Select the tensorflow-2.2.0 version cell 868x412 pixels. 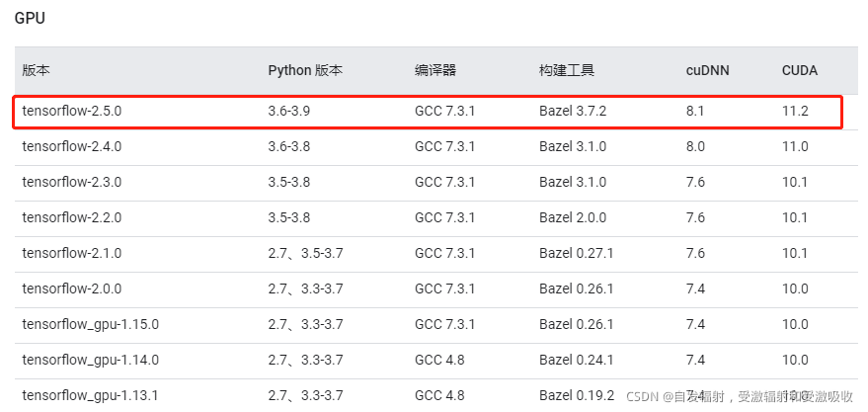click(x=71, y=217)
